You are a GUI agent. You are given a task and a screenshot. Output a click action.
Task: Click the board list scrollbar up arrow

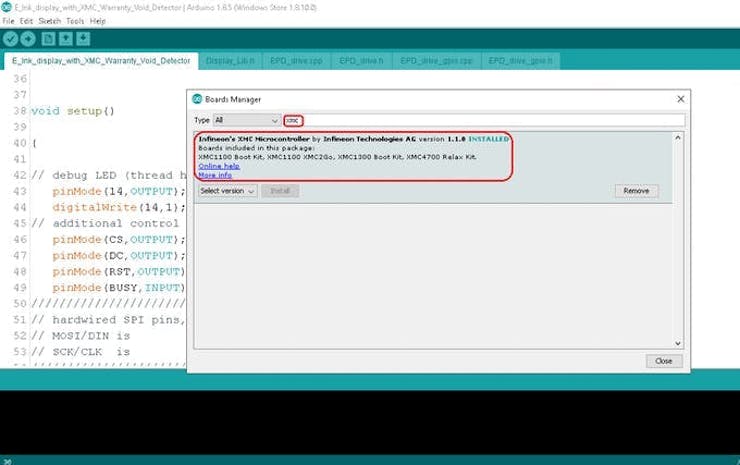coord(678,137)
